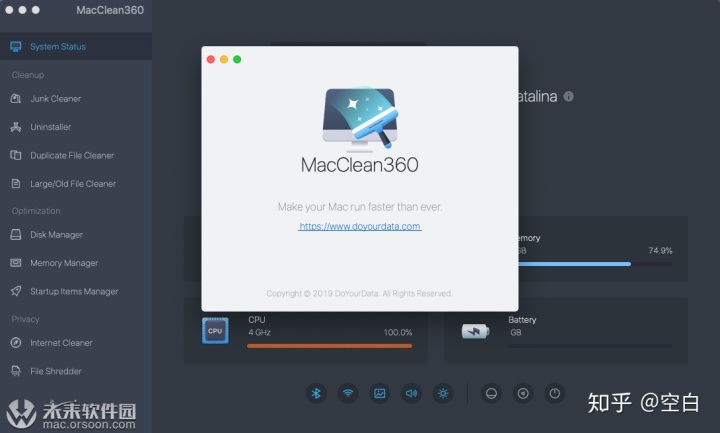This screenshot has height=433, width=720.
Task: Toggle Bluetooth in the bottom toolbar
Action: pos(316,394)
